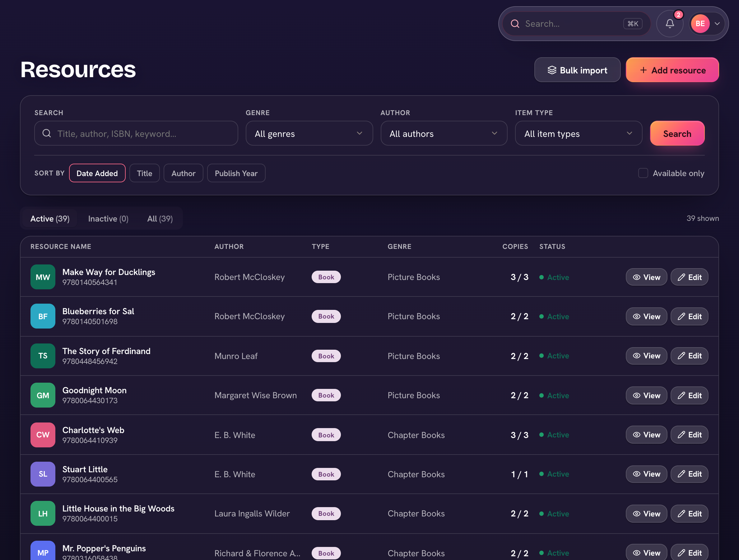Sort by Author
Image resolution: width=739 pixels, height=560 pixels.
[184, 173]
